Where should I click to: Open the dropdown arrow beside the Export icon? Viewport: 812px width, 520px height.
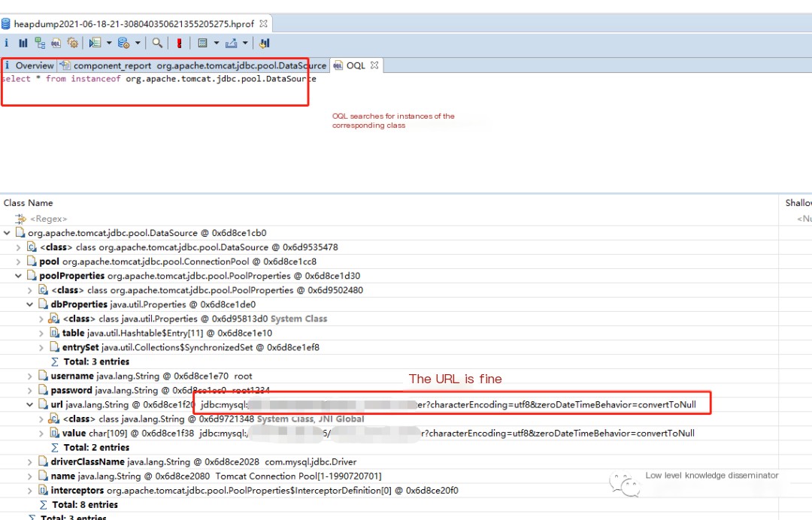(245, 43)
